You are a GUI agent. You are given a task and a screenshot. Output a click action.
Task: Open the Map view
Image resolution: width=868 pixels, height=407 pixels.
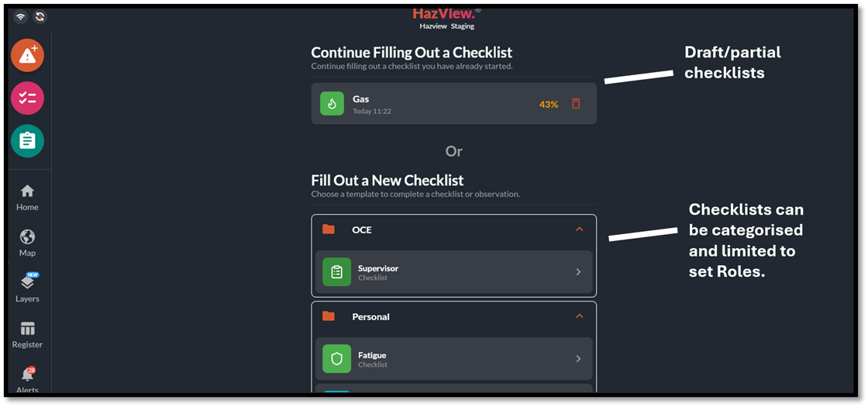(x=27, y=243)
